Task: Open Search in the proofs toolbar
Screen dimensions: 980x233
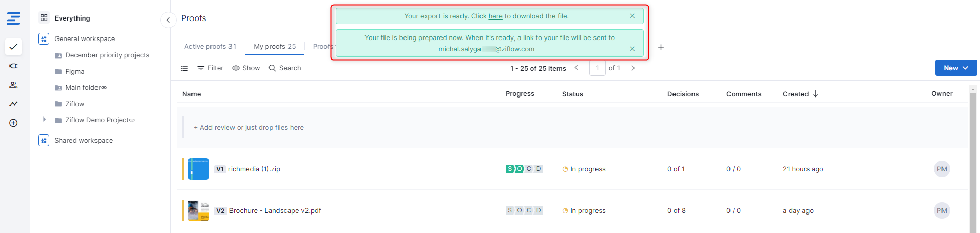Action: tap(285, 68)
